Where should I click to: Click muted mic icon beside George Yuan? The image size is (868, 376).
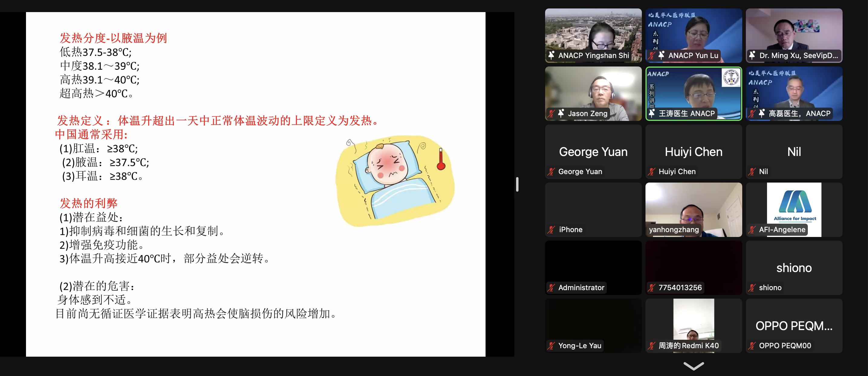click(x=551, y=171)
